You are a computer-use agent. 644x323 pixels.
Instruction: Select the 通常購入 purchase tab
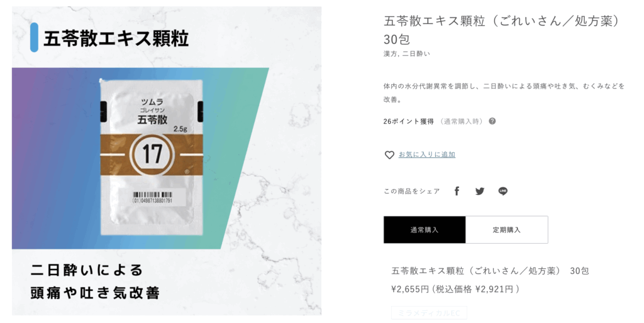425,230
